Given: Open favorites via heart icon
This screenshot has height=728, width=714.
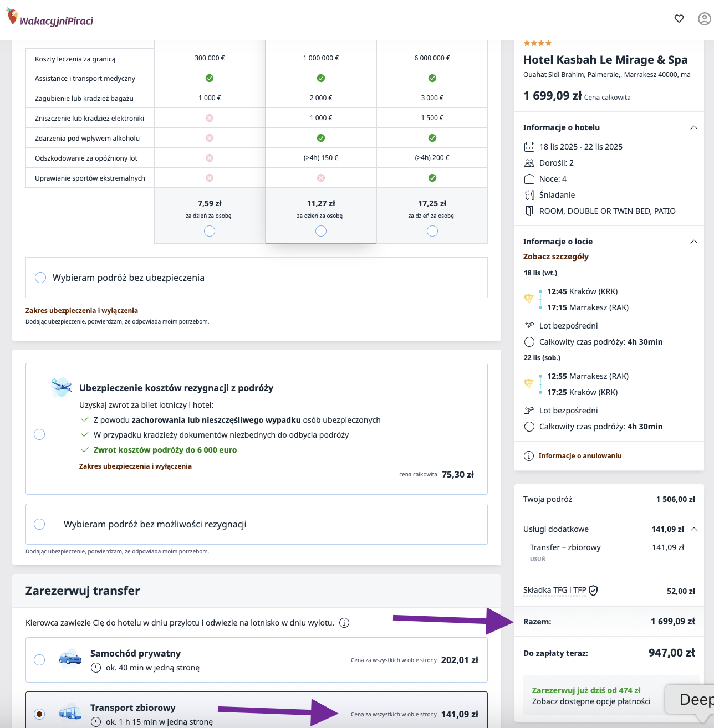Looking at the screenshot, I should point(679,19).
